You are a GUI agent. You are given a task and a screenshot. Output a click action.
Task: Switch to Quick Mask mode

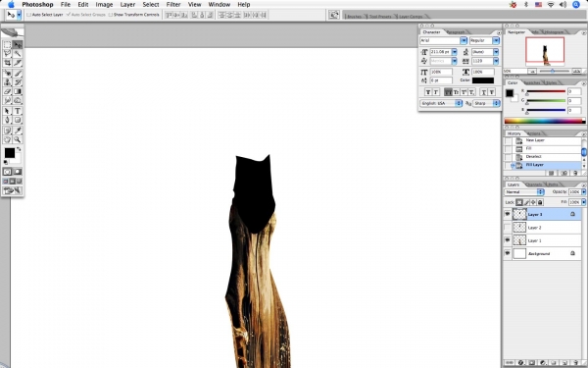click(18, 172)
